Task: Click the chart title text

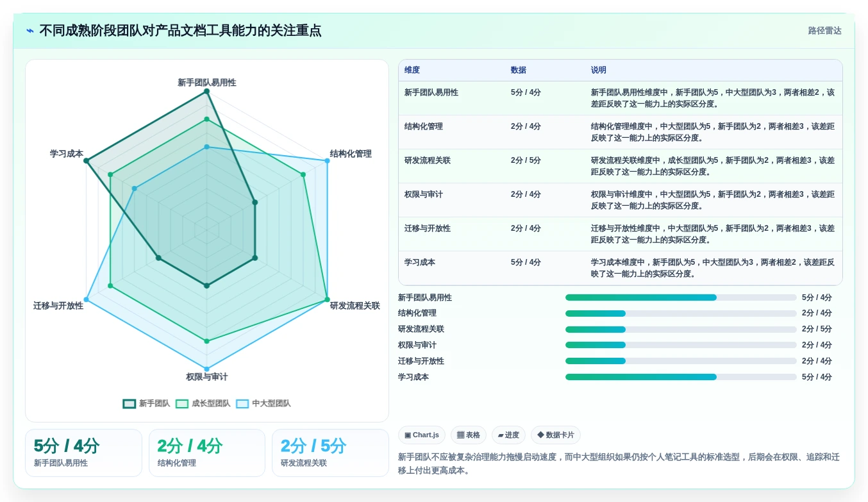Action: (x=180, y=31)
